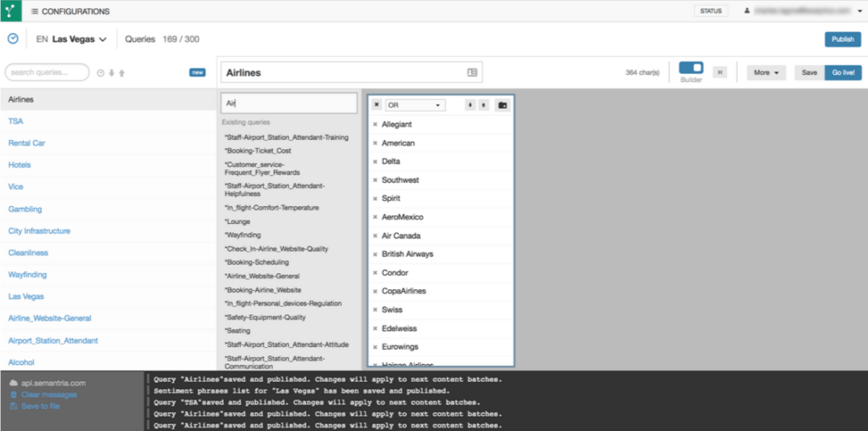Remove Edelweiss term with its x
Viewport: 868px width, 431px height.
[376, 328]
